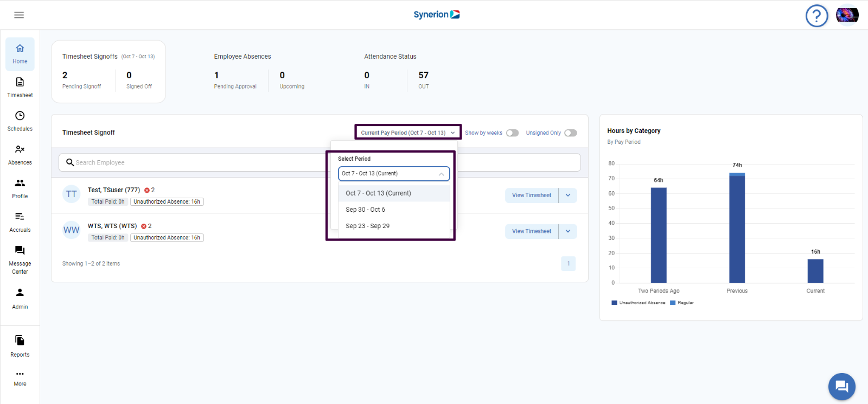Viewport: 868px width, 404px height.
Task: Toggle Show by weeks switch
Action: (x=512, y=133)
